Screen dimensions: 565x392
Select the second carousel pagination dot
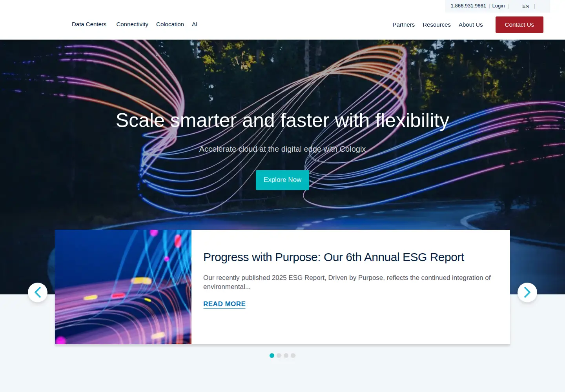(x=279, y=356)
